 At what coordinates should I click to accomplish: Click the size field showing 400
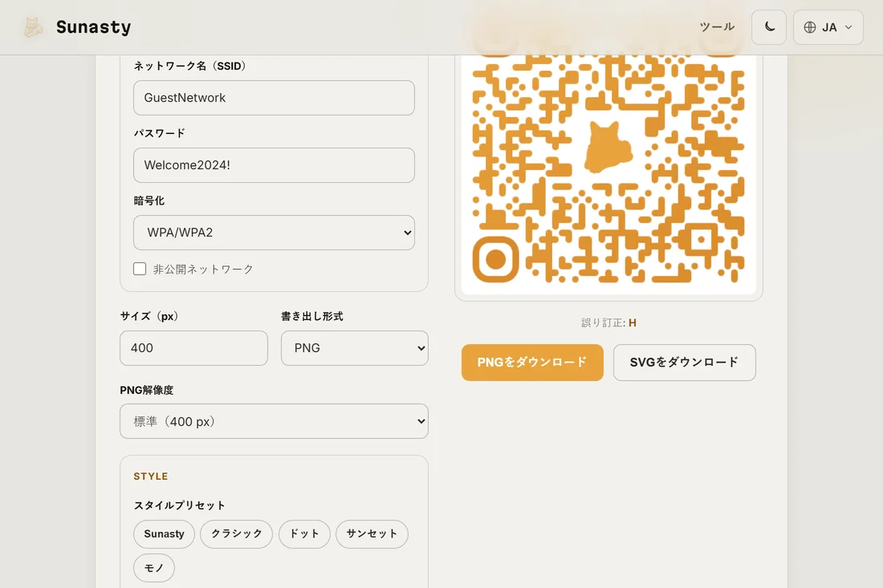tap(193, 348)
